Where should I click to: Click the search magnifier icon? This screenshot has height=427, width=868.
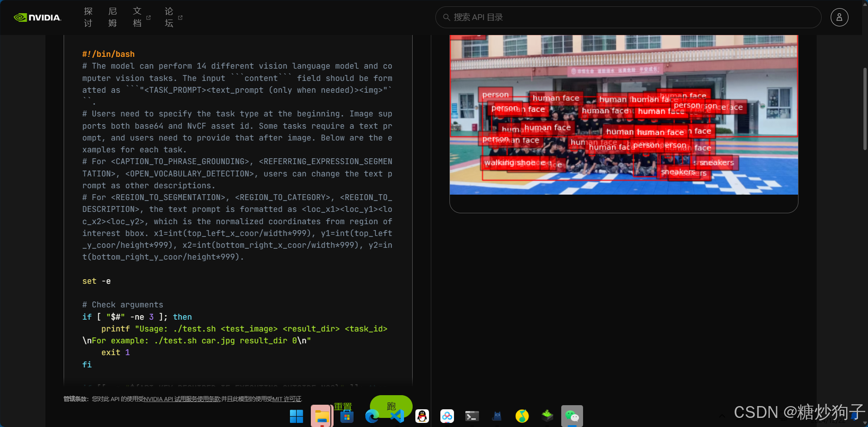click(447, 17)
